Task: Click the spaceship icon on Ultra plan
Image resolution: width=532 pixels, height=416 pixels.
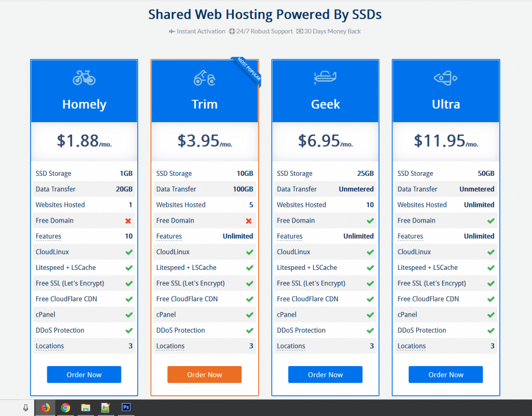Action: (445, 78)
